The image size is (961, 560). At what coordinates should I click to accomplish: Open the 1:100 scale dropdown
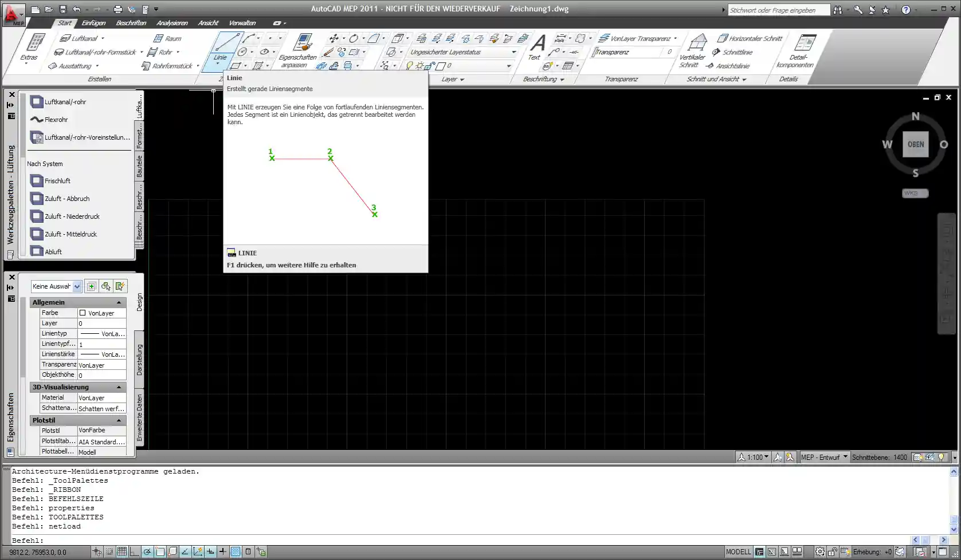click(x=754, y=457)
